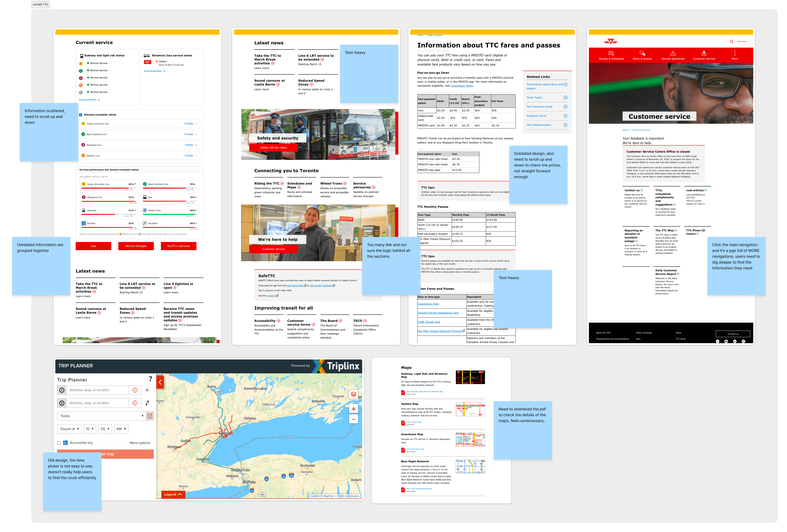Open the Today date dropdown
787x532 pixels.
point(101,416)
